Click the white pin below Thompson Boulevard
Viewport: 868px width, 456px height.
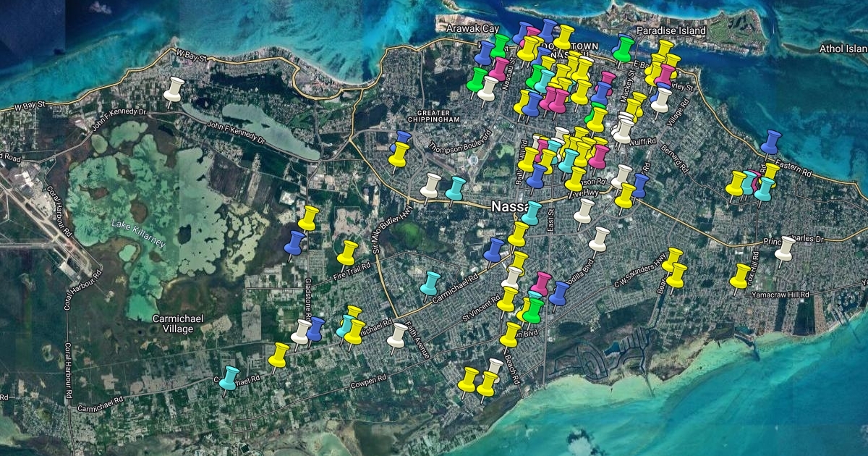pos(430,185)
